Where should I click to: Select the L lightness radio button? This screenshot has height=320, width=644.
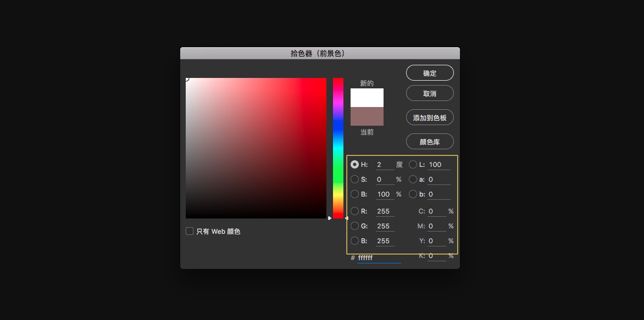(413, 165)
